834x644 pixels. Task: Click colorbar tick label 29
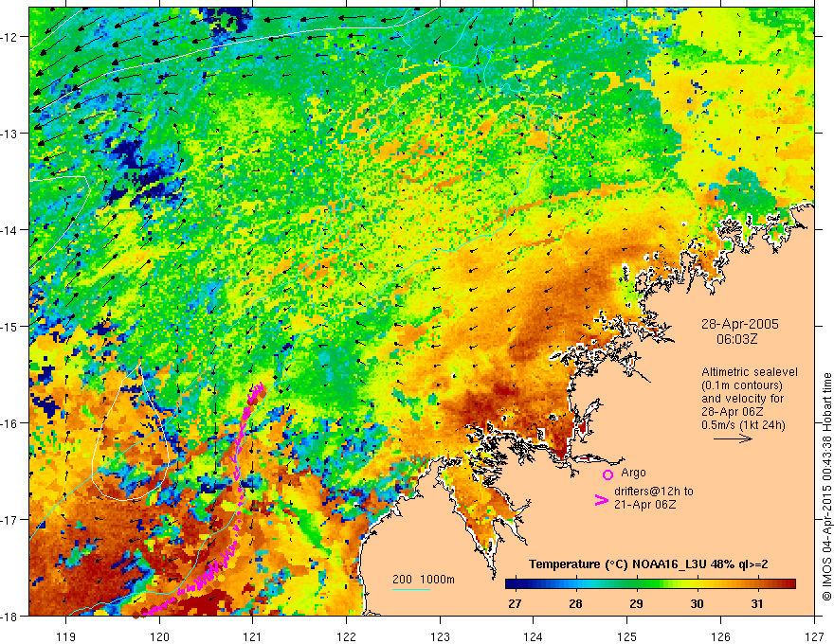pyautogui.click(x=636, y=603)
